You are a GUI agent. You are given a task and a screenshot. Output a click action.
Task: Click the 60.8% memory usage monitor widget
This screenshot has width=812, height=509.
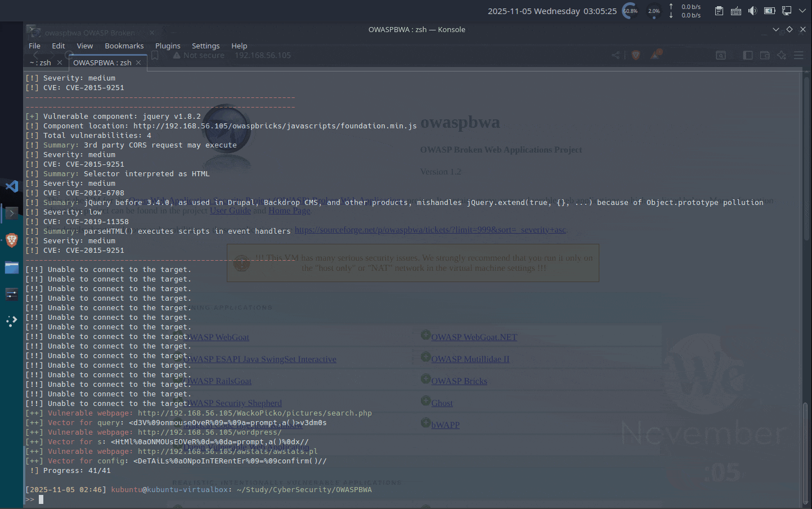click(x=630, y=11)
